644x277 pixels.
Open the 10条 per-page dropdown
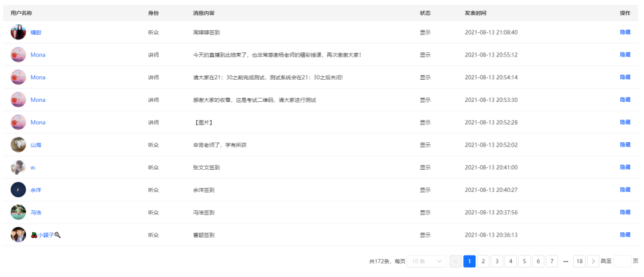point(426,261)
